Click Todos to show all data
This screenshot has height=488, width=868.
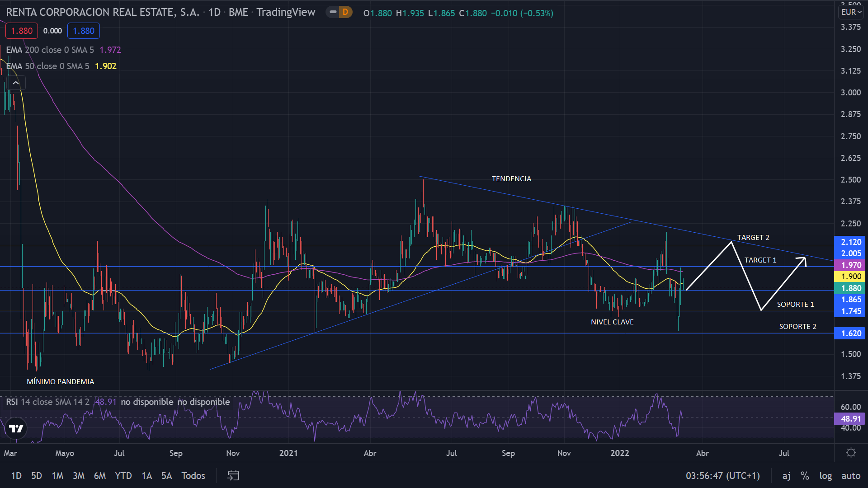(193, 475)
